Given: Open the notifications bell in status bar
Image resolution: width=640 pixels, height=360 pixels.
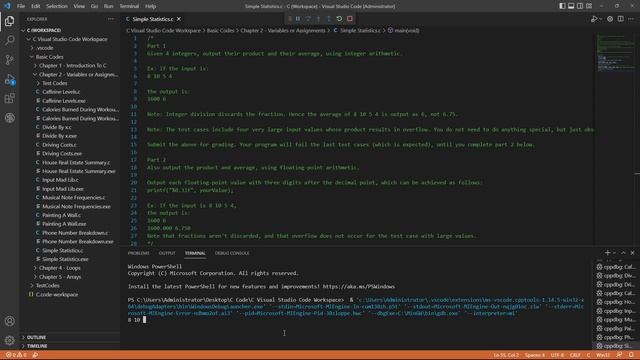Looking at the screenshot, I should 631,355.
